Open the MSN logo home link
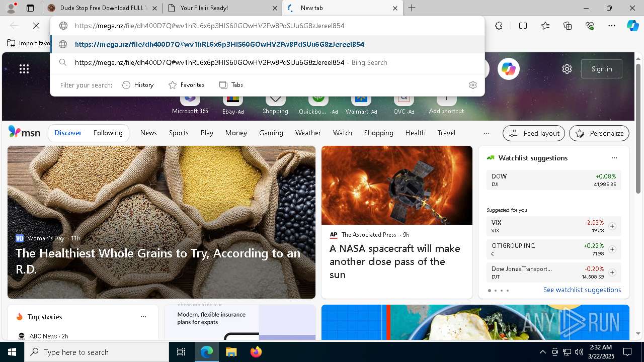This screenshot has width=644, height=362. pos(24,132)
